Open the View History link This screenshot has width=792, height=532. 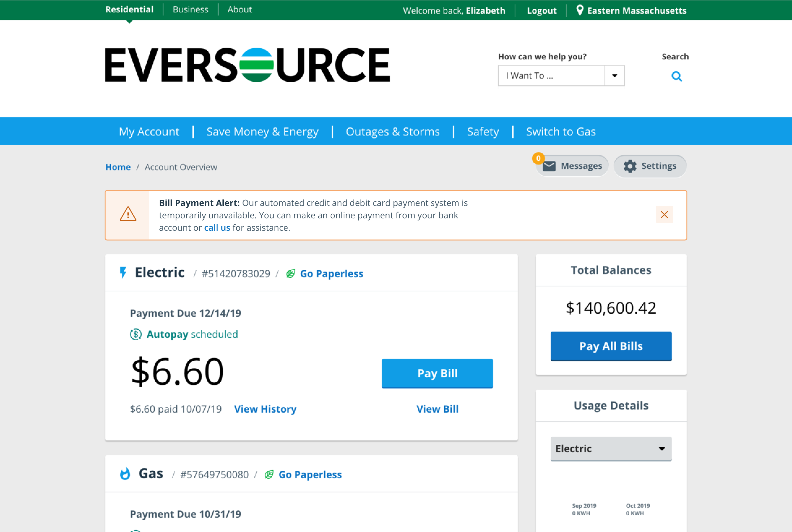pyautogui.click(x=265, y=409)
